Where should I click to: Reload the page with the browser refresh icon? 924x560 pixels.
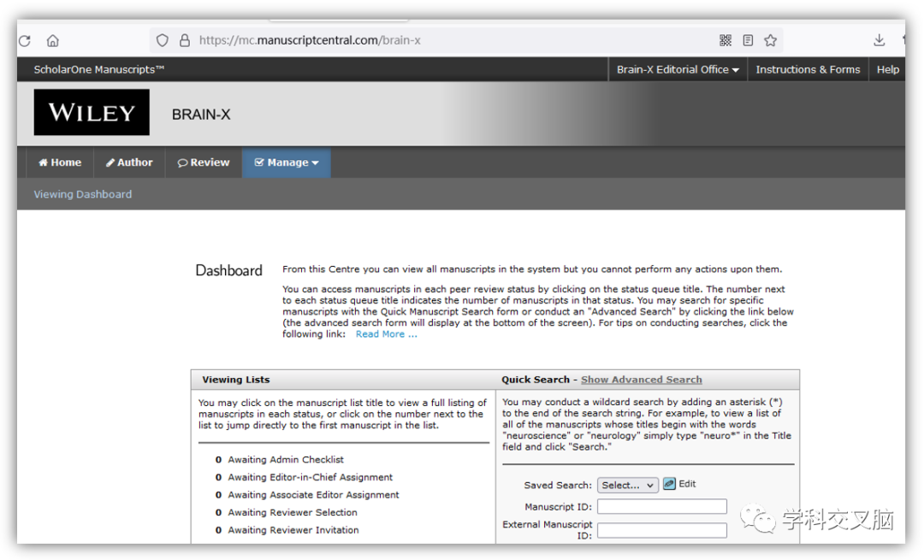pos(25,41)
